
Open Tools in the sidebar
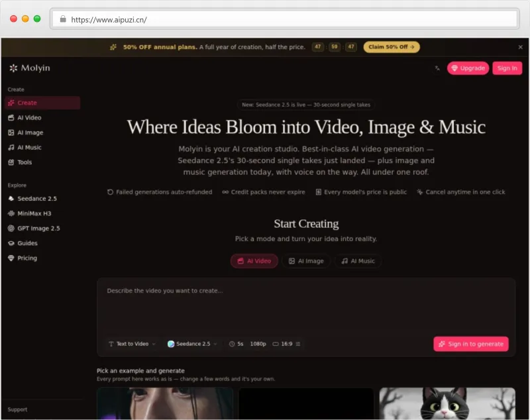pos(42,162)
